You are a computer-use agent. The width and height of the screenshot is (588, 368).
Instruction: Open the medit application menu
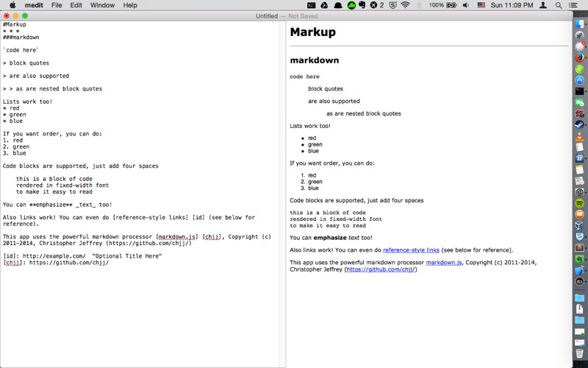34,5
